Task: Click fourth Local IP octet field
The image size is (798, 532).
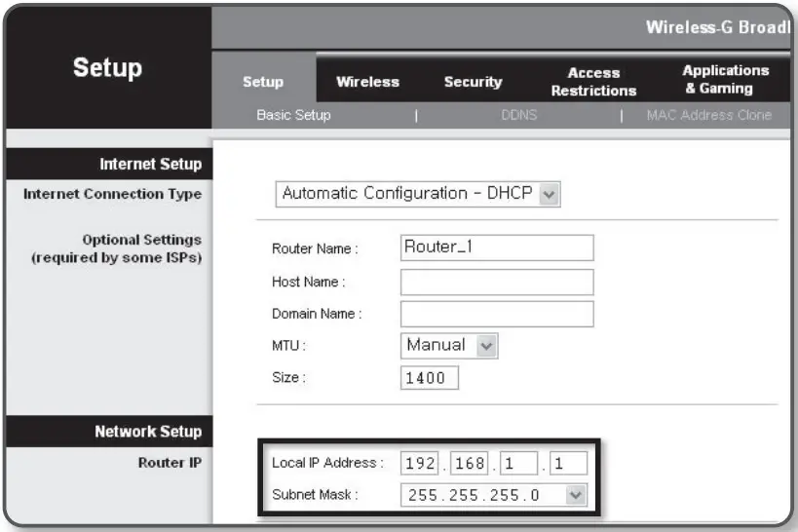Action: (x=568, y=463)
